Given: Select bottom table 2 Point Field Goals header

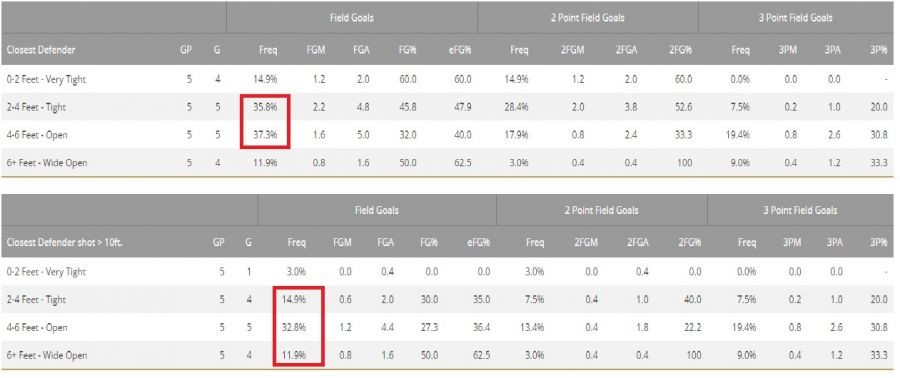Looking at the screenshot, I should pos(602,211).
